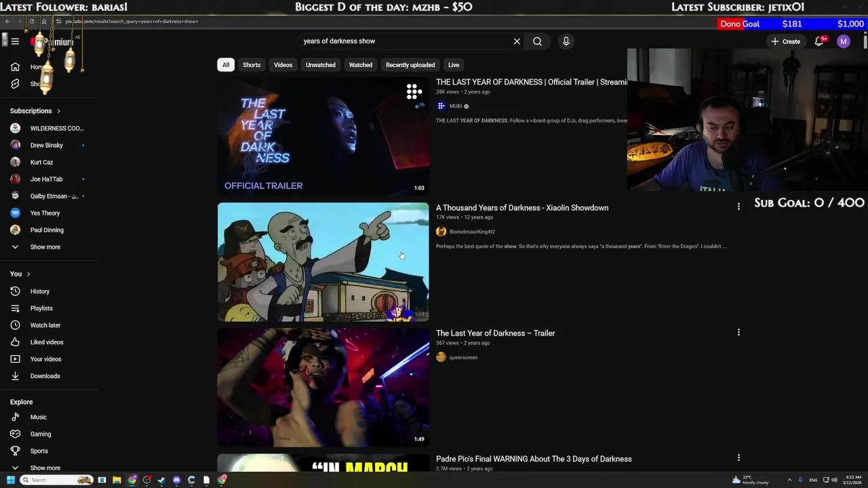Open the MUBI channel avatar
This screenshot has height=488, width=868.
click(441, 106)
